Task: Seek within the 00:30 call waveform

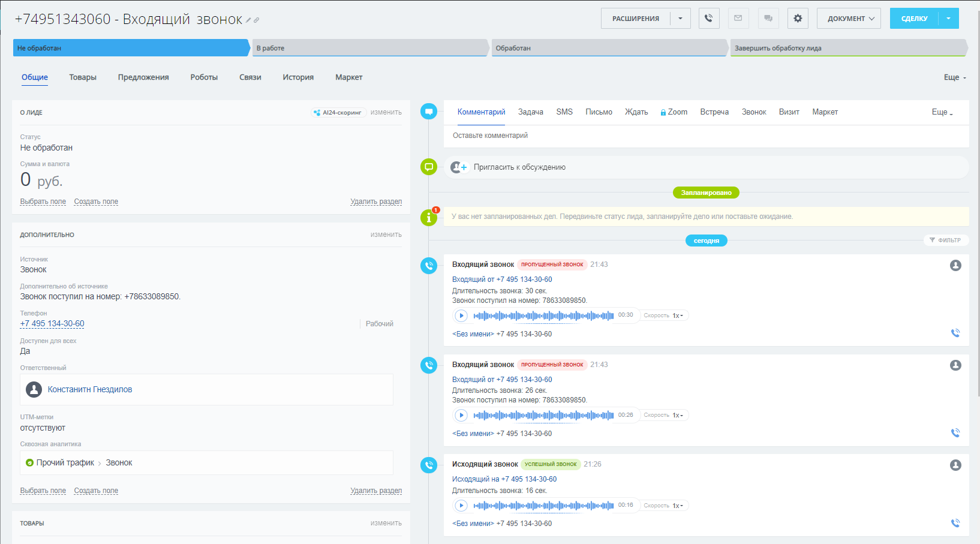Action: [543, 315]
